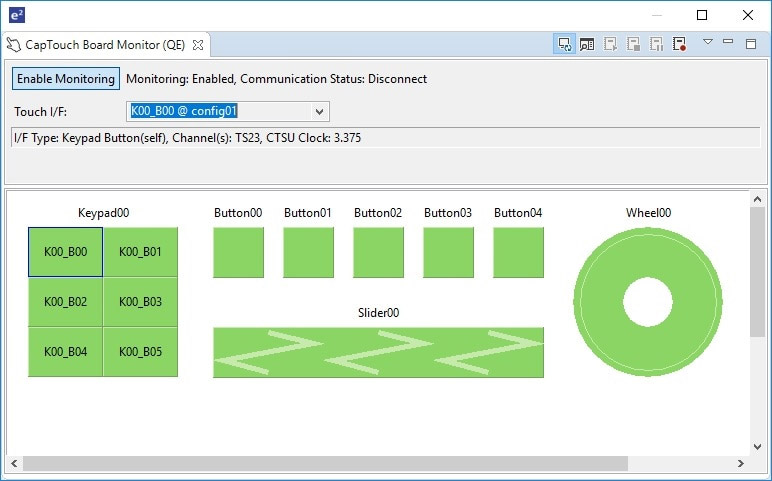This screenshot has height=481, width=772.
Task: Click the stop log toolbar icon
Action: [633, 44]
